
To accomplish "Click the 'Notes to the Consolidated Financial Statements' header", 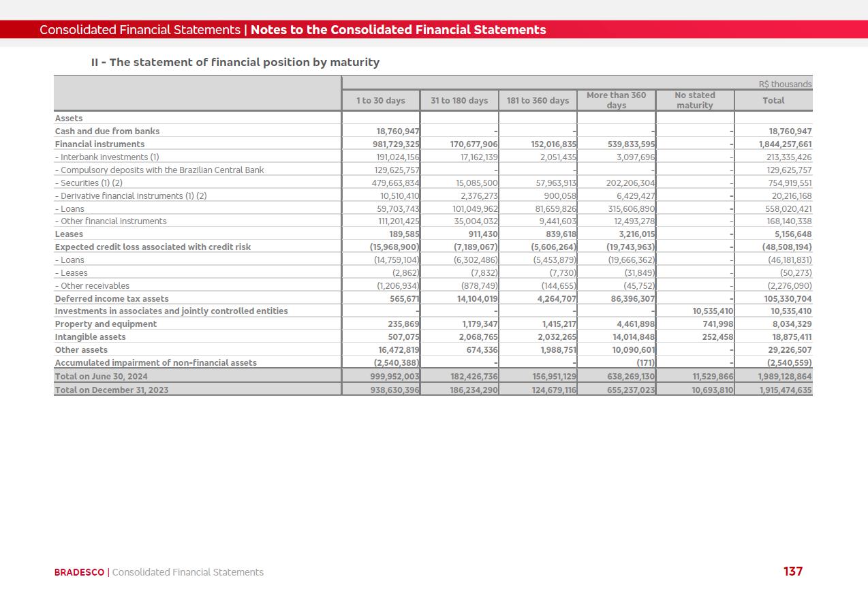I will coord(398,30).
